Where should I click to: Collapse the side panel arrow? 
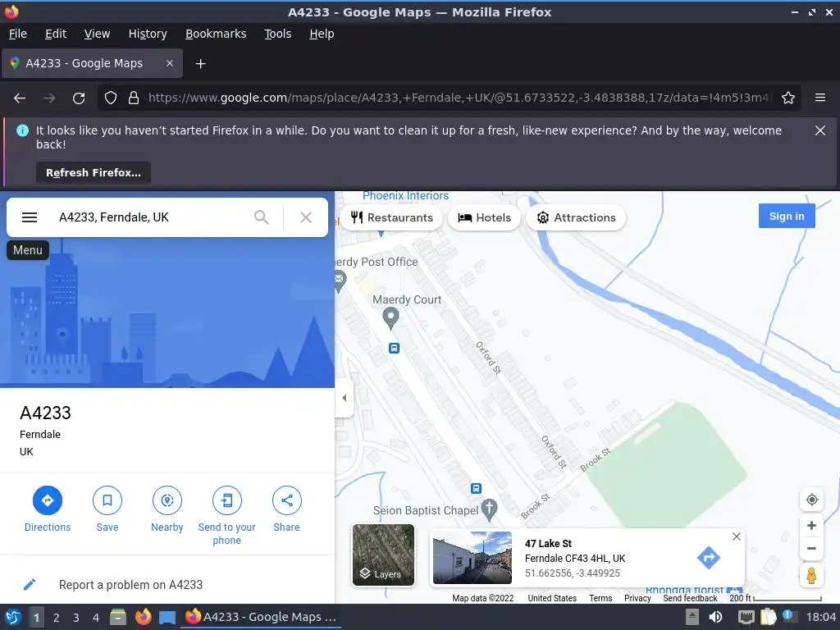(x=344, y=398)
